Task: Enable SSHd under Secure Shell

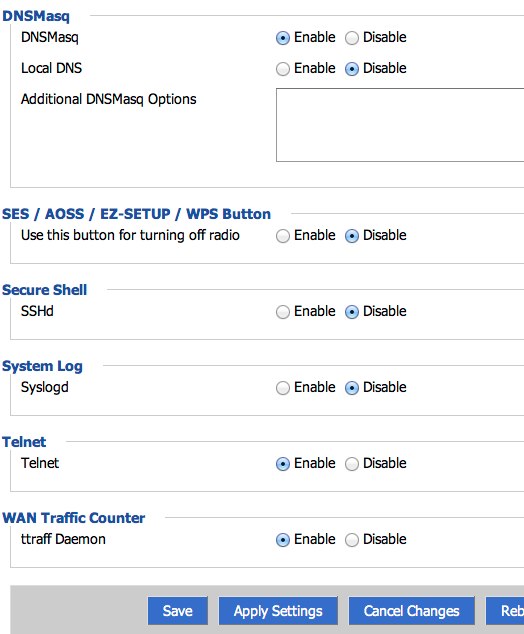Action: click(283, 312)
